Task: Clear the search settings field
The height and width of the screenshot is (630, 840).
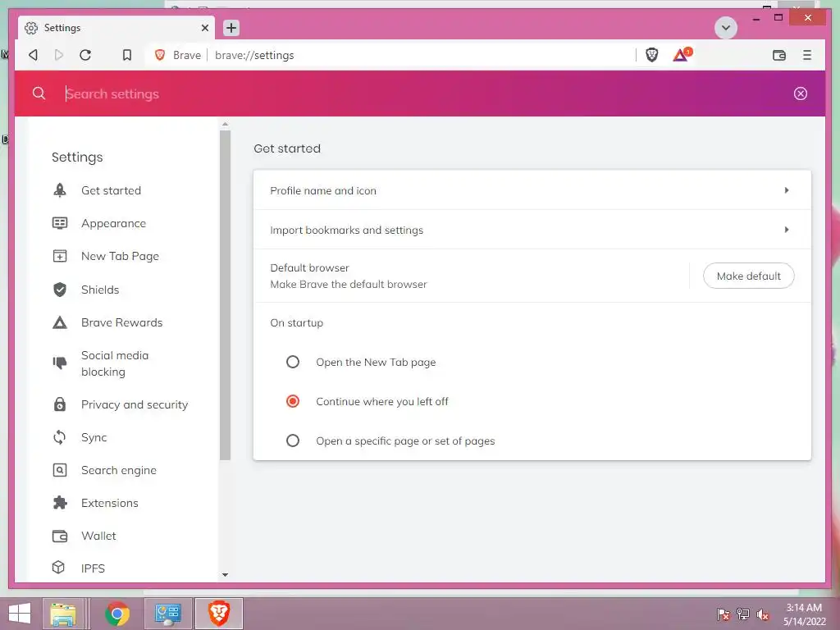Action: (800, 94)
